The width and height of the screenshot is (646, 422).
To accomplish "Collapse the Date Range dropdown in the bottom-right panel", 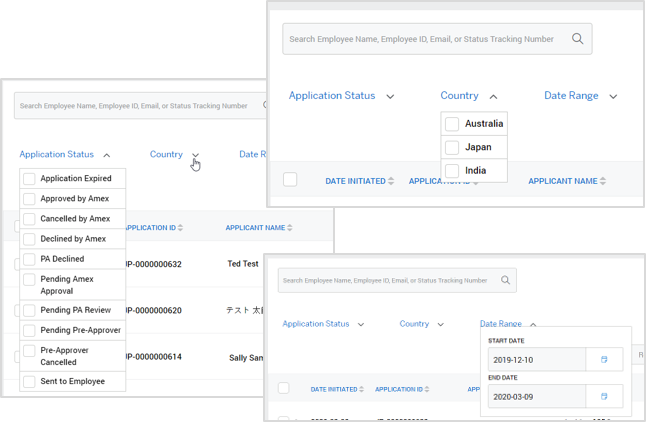I will [x=533, y=325].
